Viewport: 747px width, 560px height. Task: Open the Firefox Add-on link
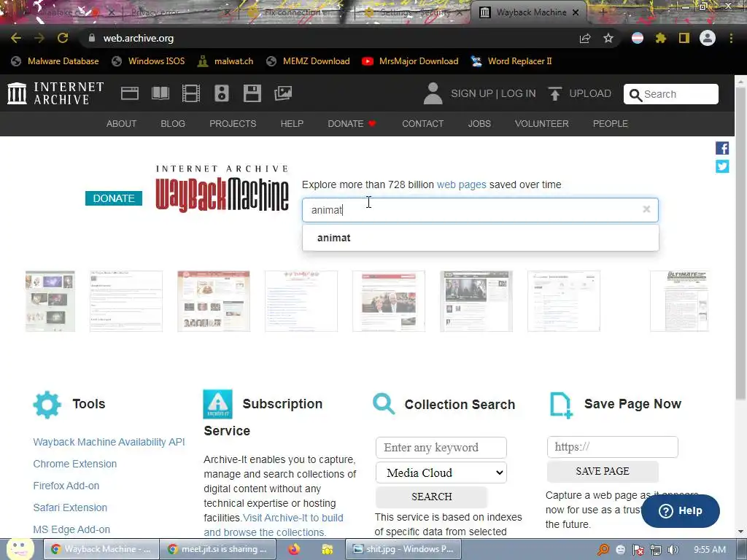pos(66,486)
